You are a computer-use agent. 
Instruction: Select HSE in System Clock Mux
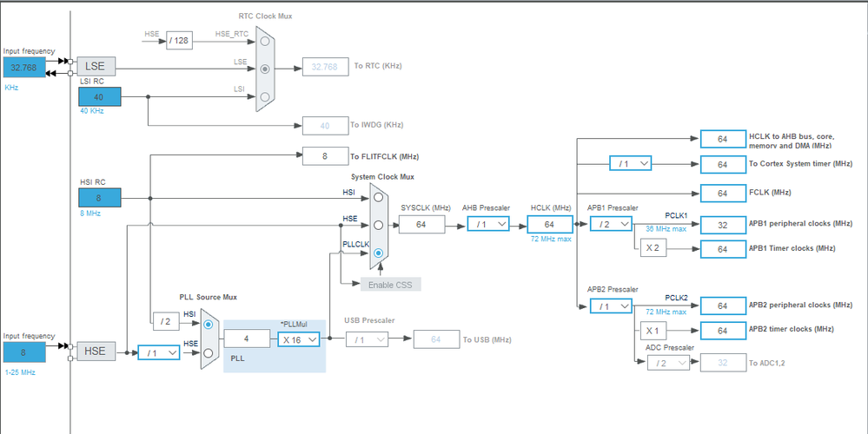pos(378,225)
